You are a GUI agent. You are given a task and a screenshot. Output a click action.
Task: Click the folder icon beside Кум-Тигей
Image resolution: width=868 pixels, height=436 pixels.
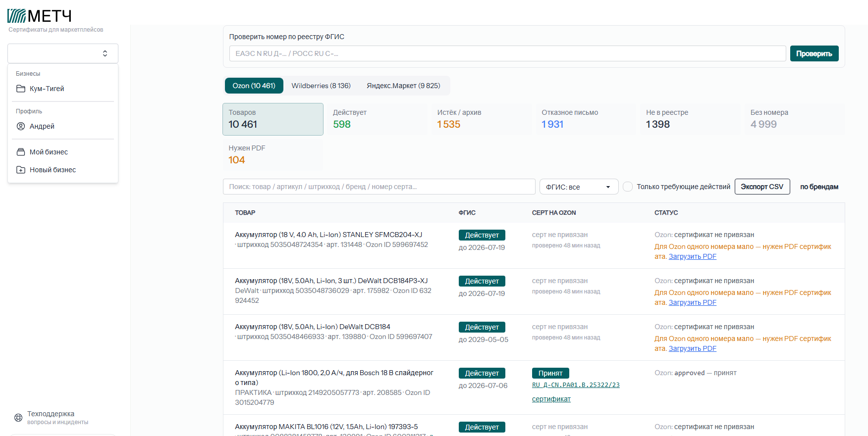point(21,89)
